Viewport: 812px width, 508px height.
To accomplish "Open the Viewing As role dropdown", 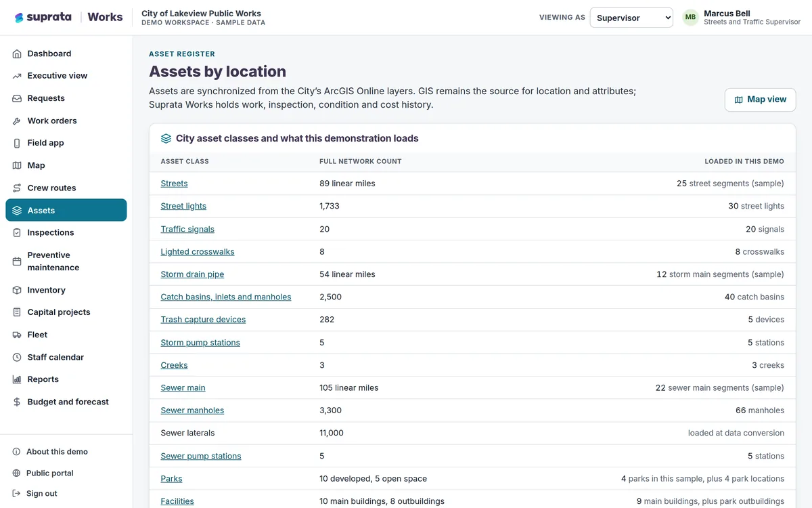I will point(631,18).
